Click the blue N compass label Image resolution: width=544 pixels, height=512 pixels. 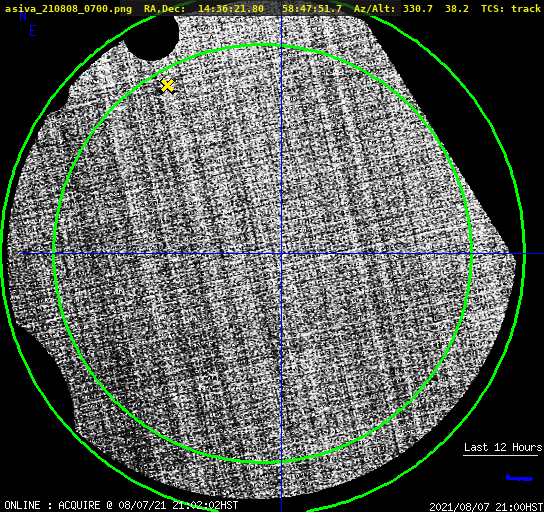pyautogui.click(x=23, y=16)
